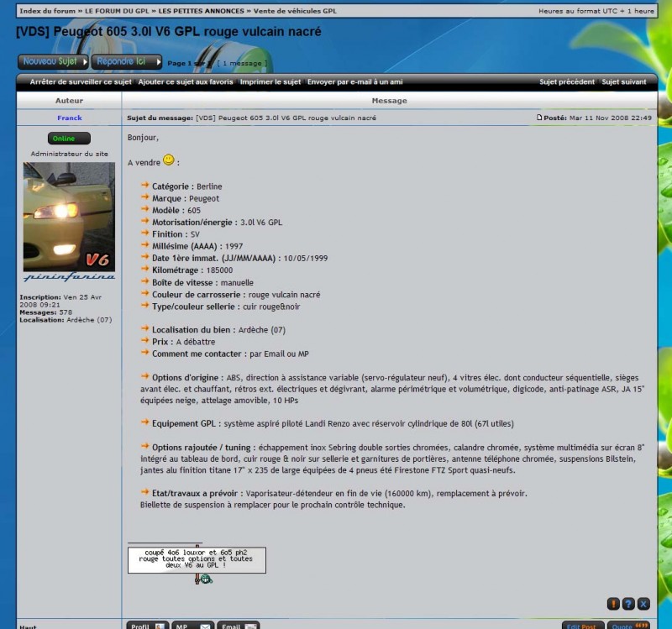
Task: Click the orange exclamation report icon
Action: 613,603
